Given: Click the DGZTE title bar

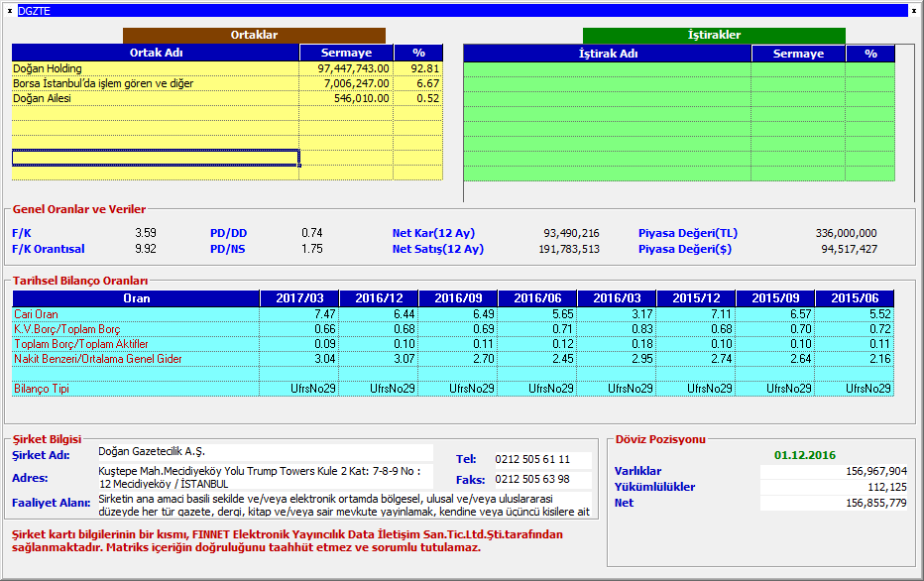Looking at the screenshot, I should (x=463, y=11).
